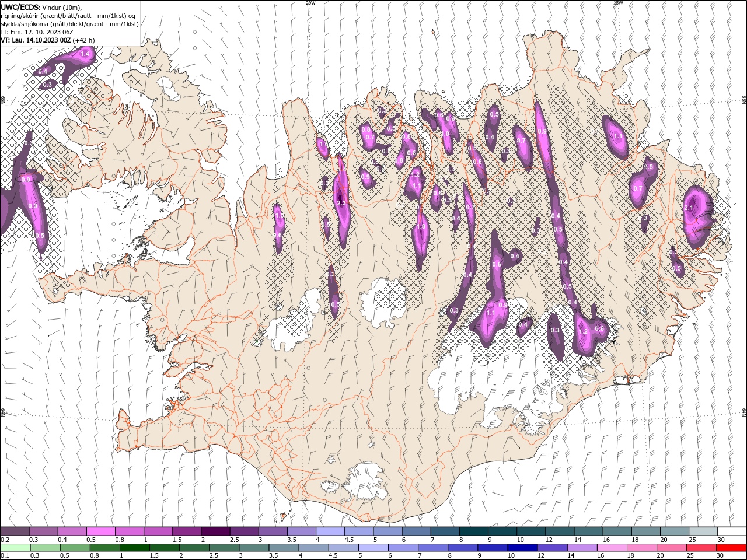
Task: Click the medium green 0.5 swatch in lower legend row
Action: [75, 548]
